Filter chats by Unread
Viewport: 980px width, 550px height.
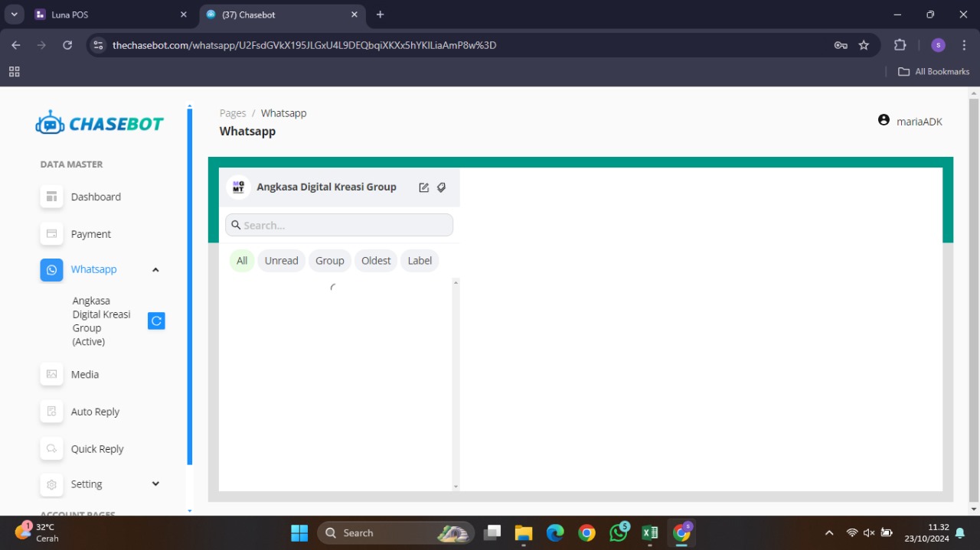[281, 261]
